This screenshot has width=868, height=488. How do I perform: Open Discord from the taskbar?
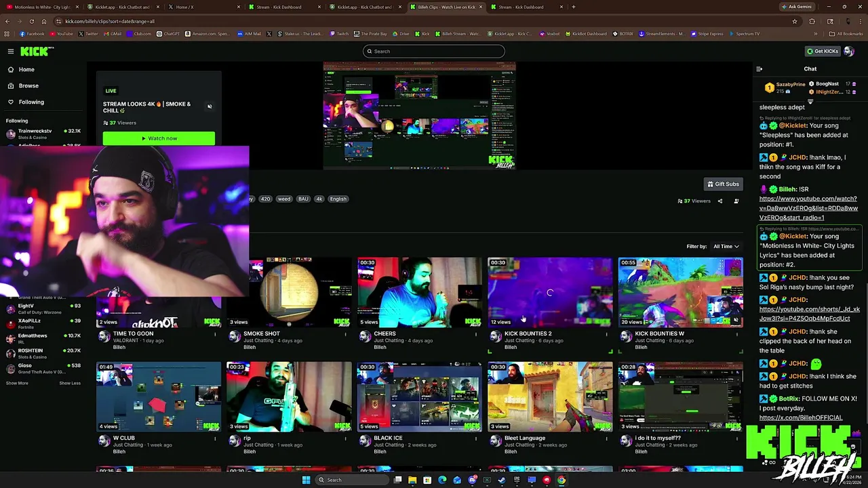[x=472, y=480]
